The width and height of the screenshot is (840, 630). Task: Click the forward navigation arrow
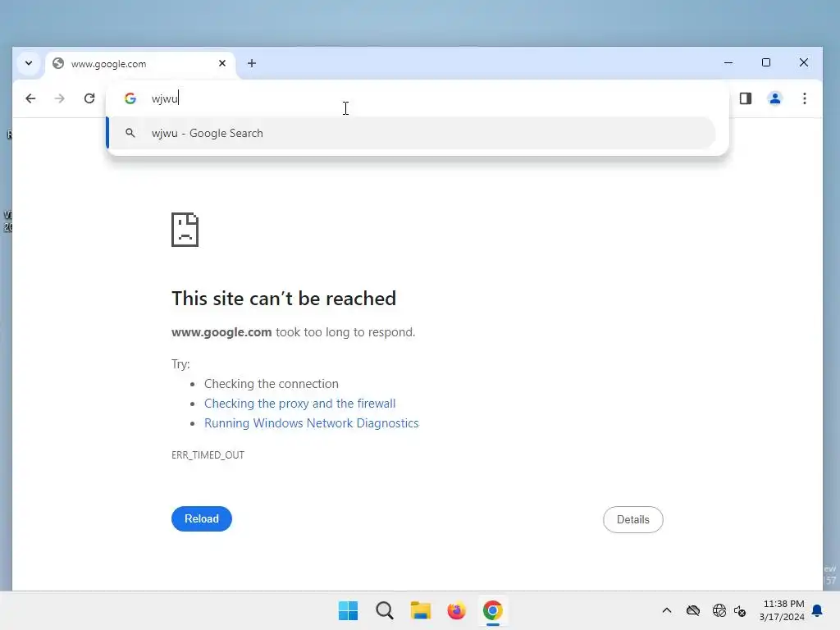pyautogui.click(x=59, y=98)
